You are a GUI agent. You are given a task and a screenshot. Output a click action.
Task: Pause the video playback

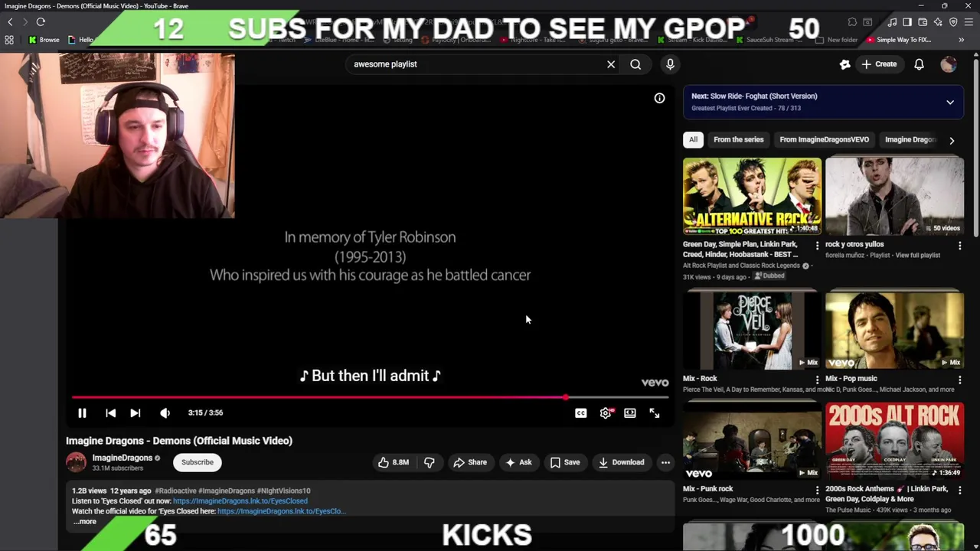coord(82,412)
